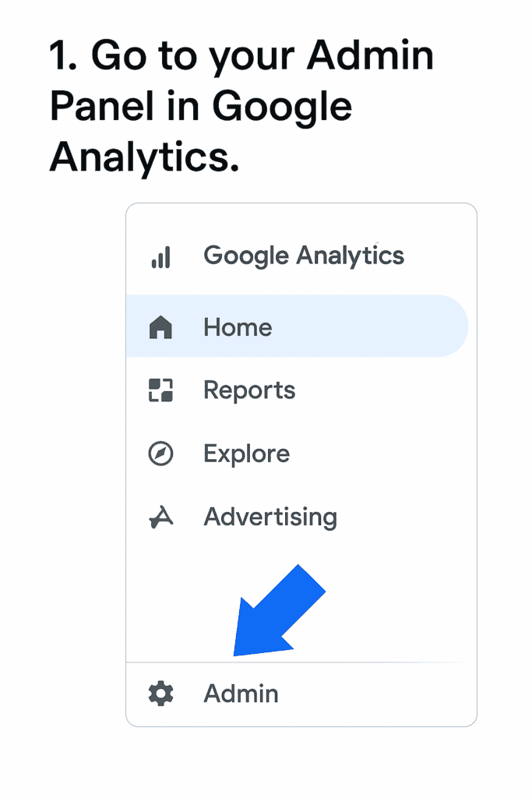532x798 pixels.
Task: Open the Advertising menu label
Action: pos(270,517)
